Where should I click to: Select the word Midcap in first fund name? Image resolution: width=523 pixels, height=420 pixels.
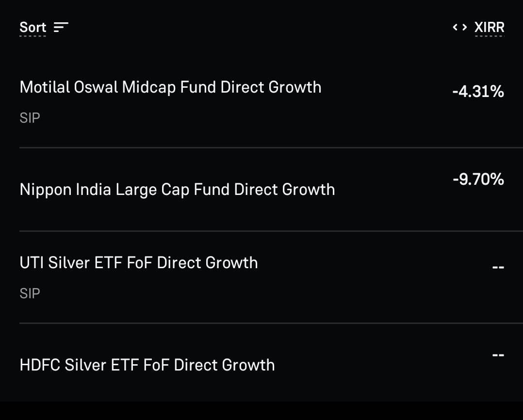point(149,88)
